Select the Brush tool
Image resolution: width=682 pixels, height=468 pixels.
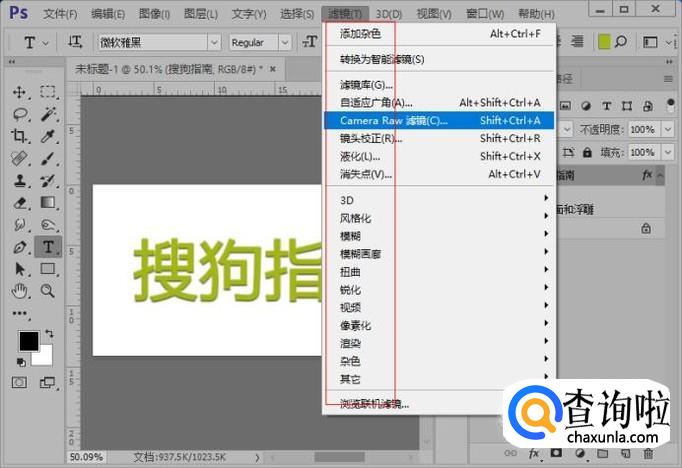click(48, 158)
